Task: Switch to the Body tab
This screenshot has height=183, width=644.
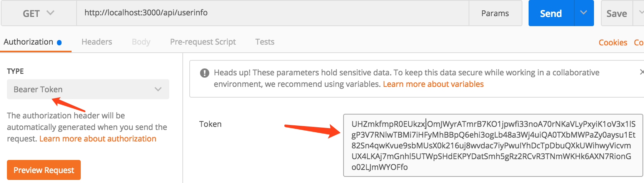Action: pos(141,42)
